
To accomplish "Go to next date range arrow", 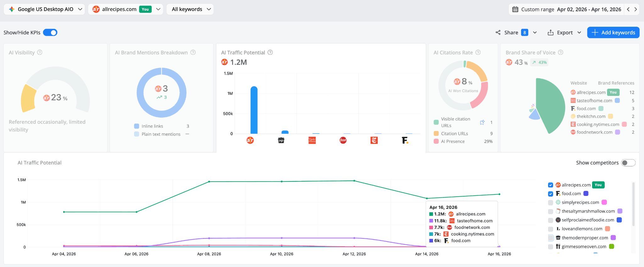I will (x=636, y=9).
